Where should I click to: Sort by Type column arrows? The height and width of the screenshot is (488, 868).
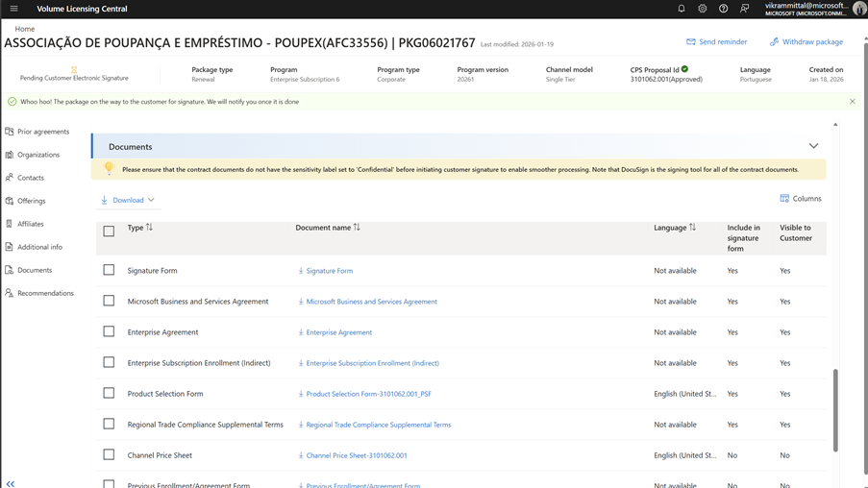[149, 228]
